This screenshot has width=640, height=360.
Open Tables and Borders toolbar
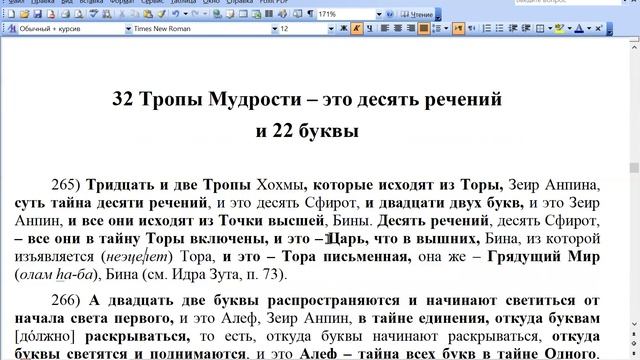coord(230,14)
